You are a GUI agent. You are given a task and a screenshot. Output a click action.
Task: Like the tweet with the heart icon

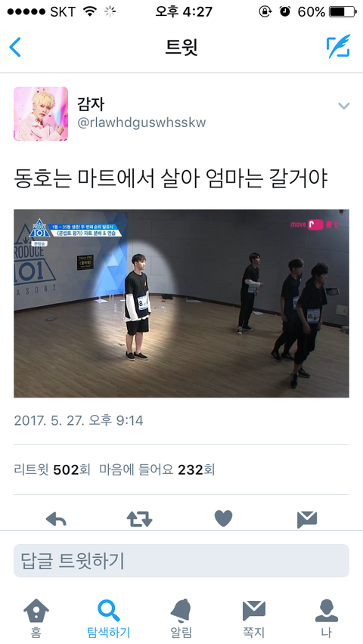click(224, 519)
